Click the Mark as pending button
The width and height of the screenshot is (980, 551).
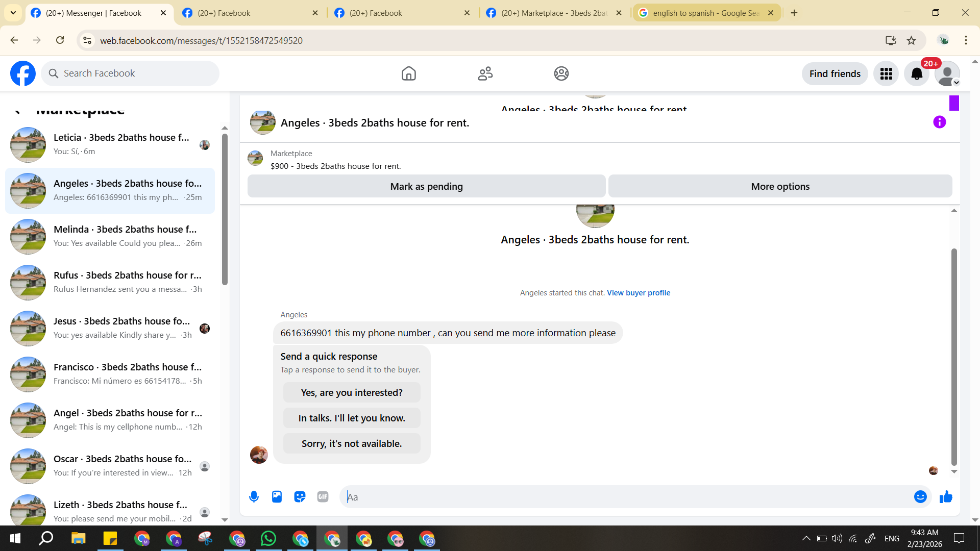pyautogui.click(x=427, y=186)
